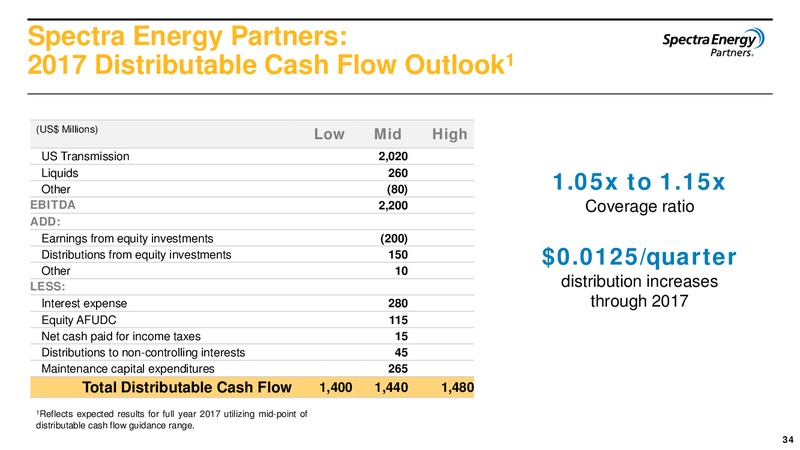Click the 'LESS:' section label
This screenshot has height=450, width=800.
47,286
